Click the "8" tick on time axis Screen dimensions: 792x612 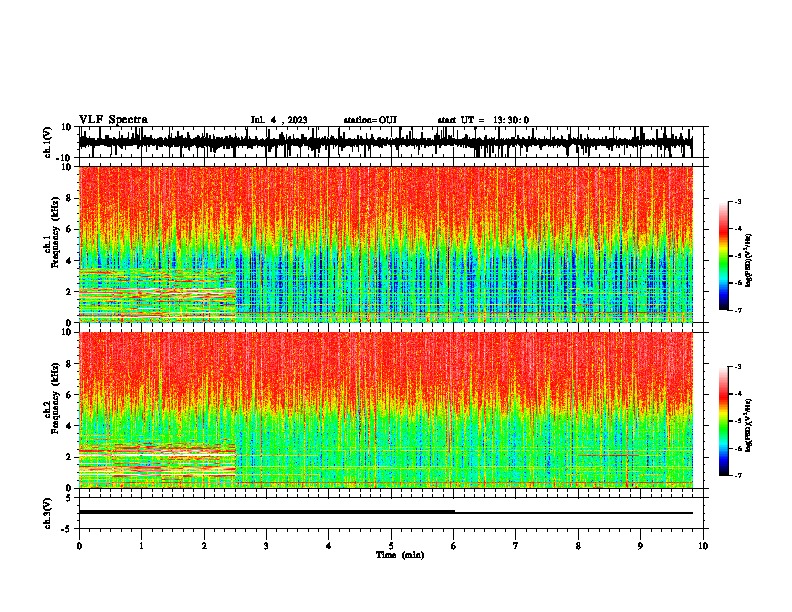click(578, 546)
